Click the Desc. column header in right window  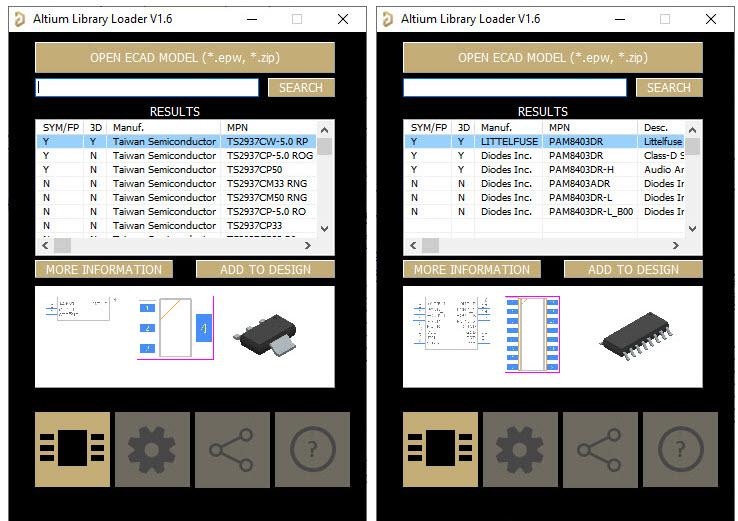pyautogui.click(x=661, y=128)
